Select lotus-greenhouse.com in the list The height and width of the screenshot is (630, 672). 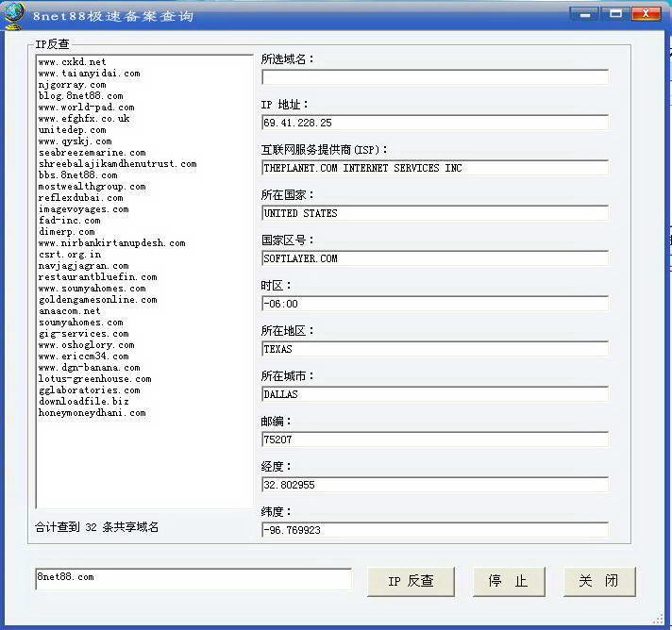tap(94, 379)
